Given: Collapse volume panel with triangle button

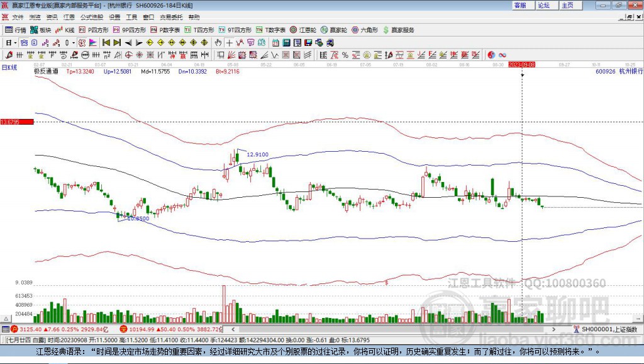Looking at the screenshot, I should (6, 319).
